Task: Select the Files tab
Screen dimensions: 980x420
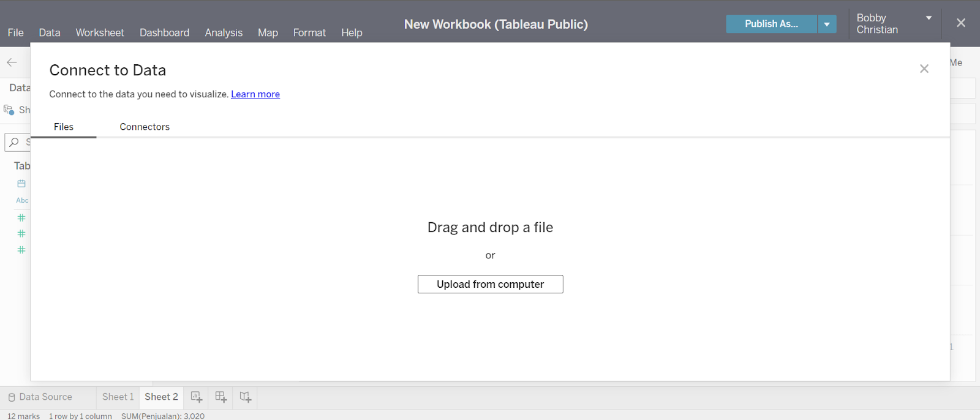Action: (64, 127)
